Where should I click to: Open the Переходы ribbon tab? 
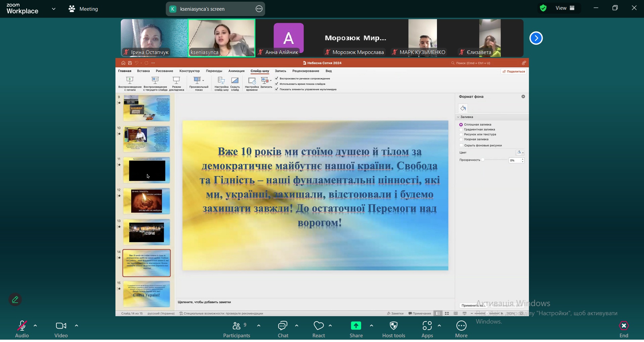tap(214, 71)
